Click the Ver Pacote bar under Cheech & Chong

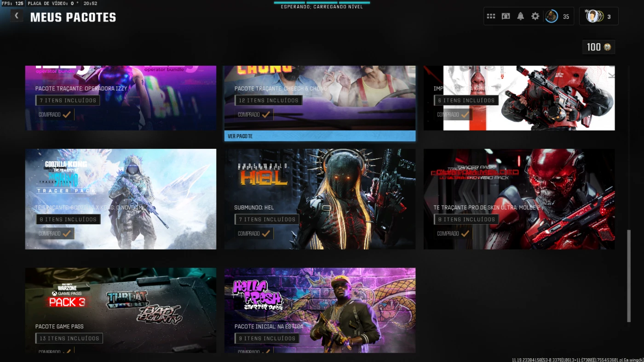click(x=320, y=136)
